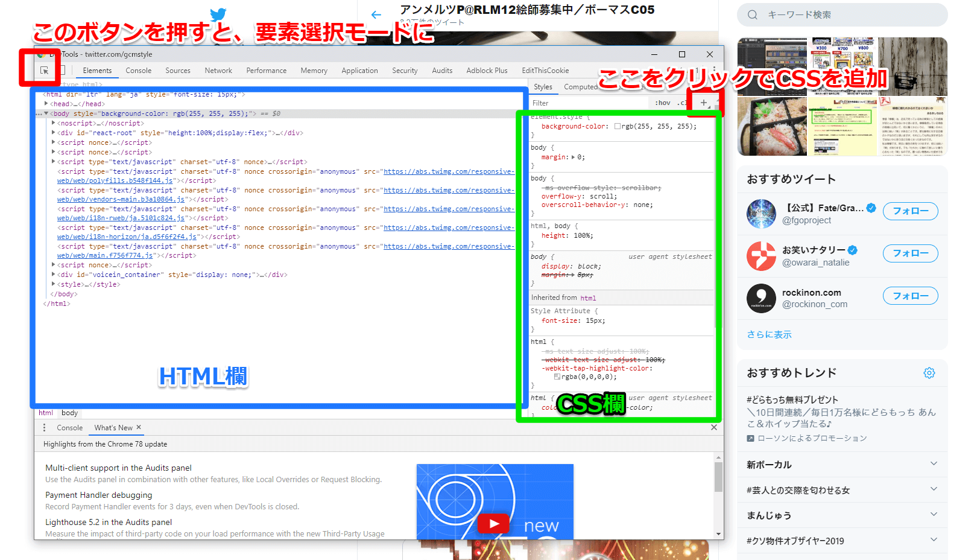The height and width of the screenshot is (560, 980).
Task: Expand the div react-root node
Action: click(54, 133)
